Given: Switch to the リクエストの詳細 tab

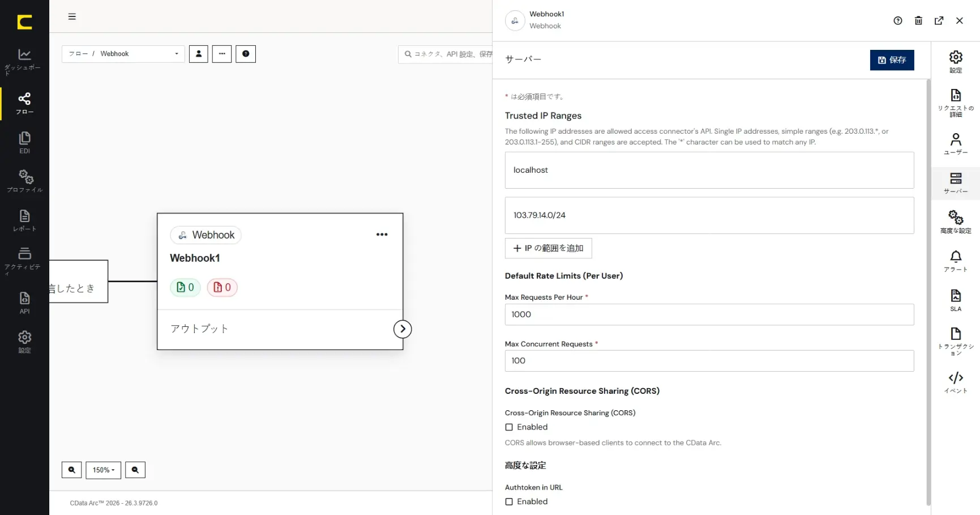Looking at the screenshot, I should coord(956,103).
